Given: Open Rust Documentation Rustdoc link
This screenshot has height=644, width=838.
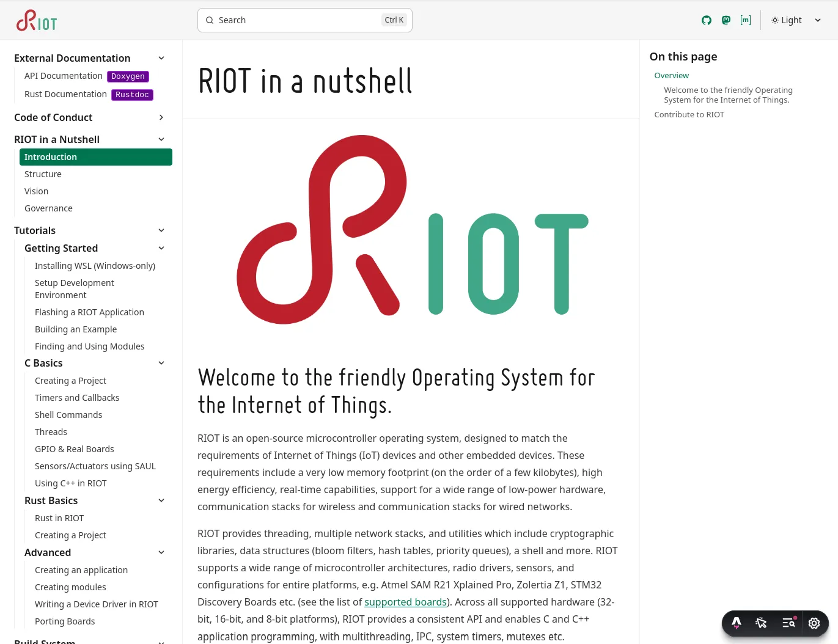Looking at the screenshot, I should tap(89, 94).
